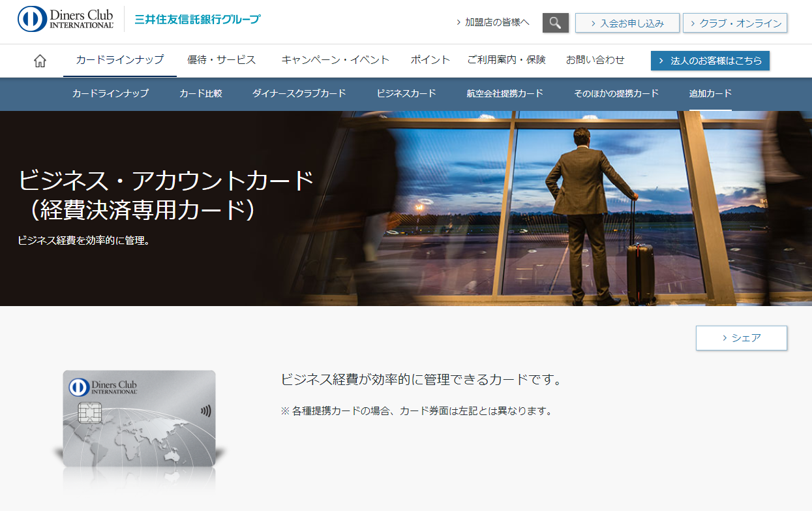Switch to the カード比較 tab
This screenshot has height=511, width=812.
(x=201, y=93)
